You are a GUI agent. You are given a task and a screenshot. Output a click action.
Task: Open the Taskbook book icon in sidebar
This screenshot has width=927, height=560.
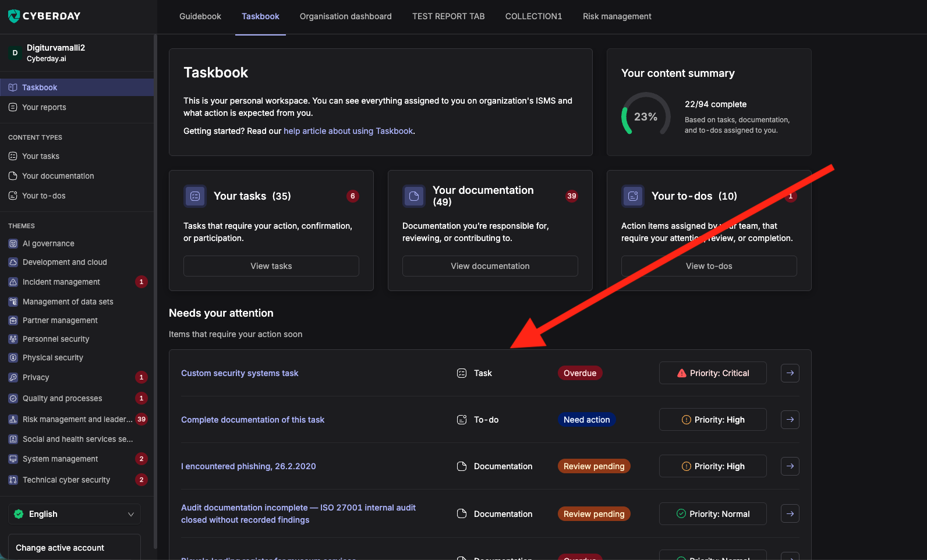[x=13, y=87]
